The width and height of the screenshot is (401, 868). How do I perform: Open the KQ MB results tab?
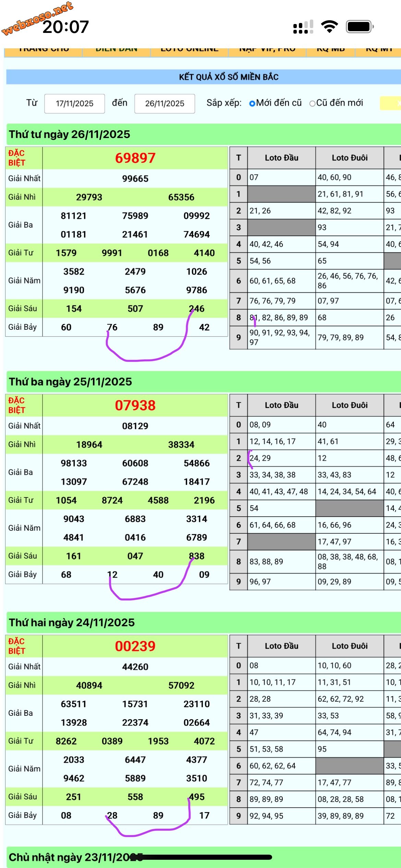click(x=331, y=50)
